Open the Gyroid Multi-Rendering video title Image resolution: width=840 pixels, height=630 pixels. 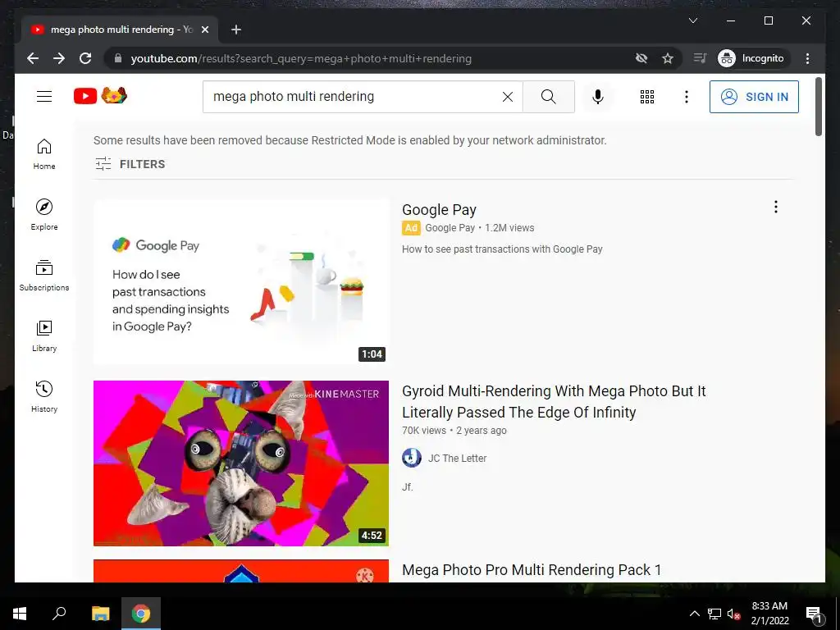[x=554, y=402]
